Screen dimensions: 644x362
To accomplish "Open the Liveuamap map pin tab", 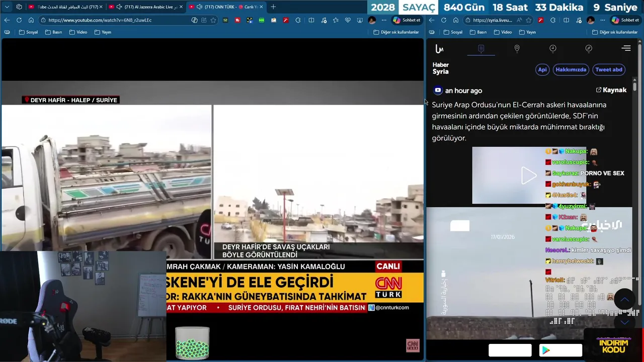I will (x=517, y=48).
